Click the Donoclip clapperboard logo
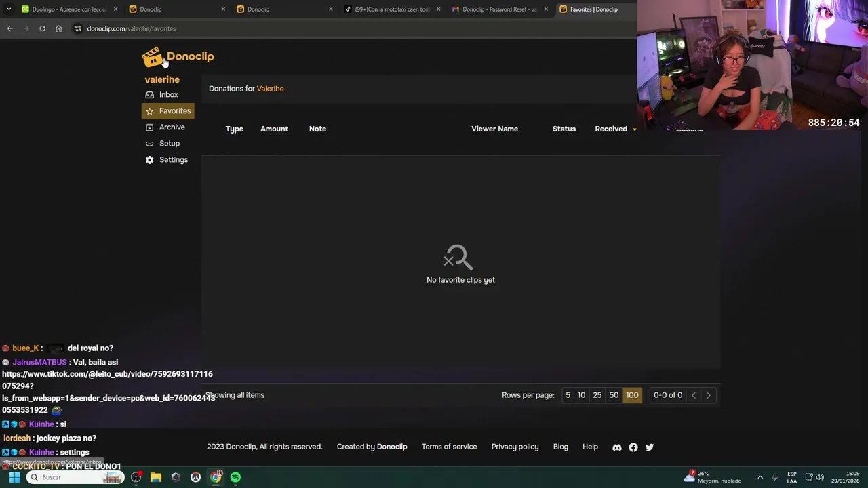This screenshot has height=488, width=868. 178,57
